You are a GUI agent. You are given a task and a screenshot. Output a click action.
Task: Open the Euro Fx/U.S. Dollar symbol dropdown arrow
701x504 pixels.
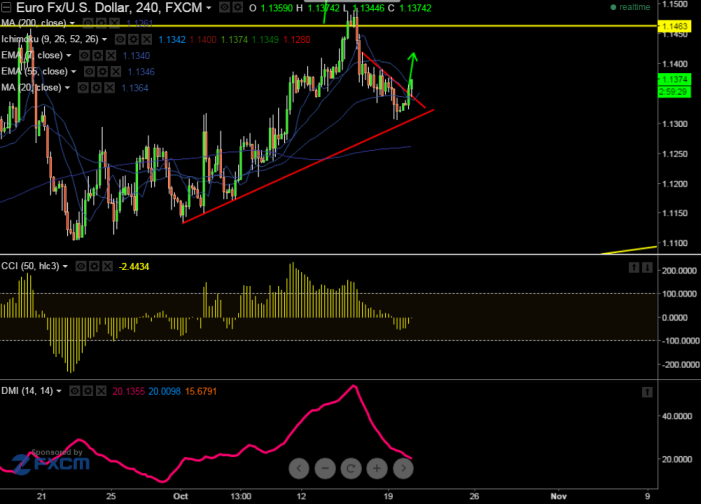(x=208, y=8)
